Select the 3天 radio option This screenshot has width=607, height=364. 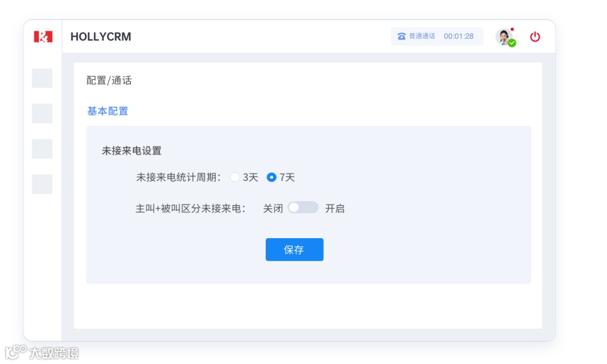234,177
